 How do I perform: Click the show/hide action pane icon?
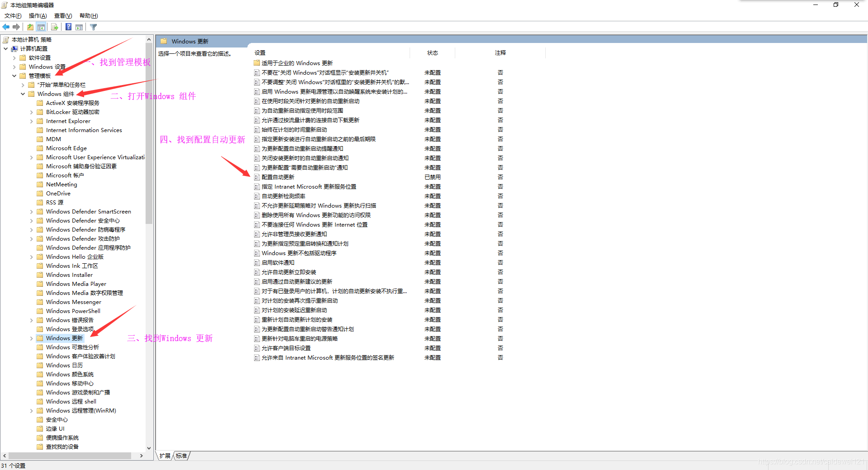(x=79, y=27)
